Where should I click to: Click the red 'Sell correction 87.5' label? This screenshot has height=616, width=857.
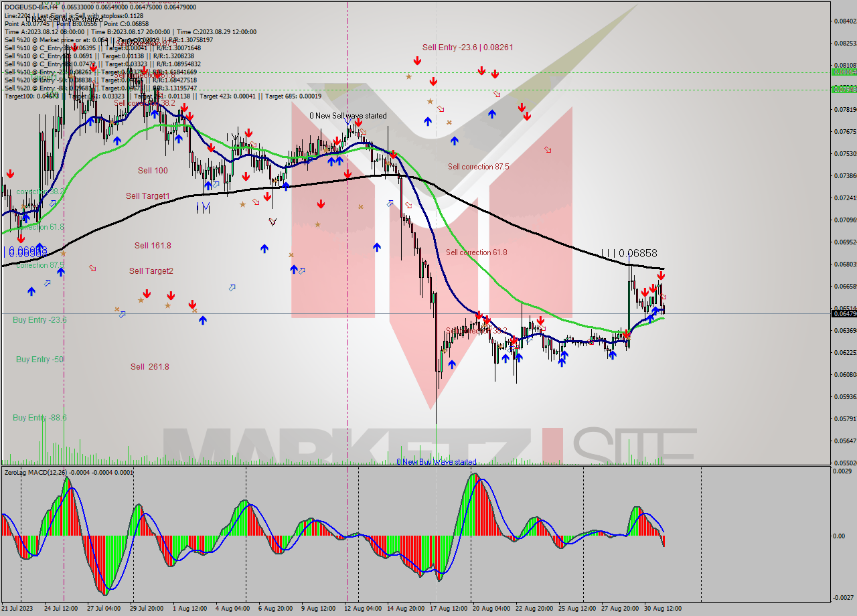479,167
